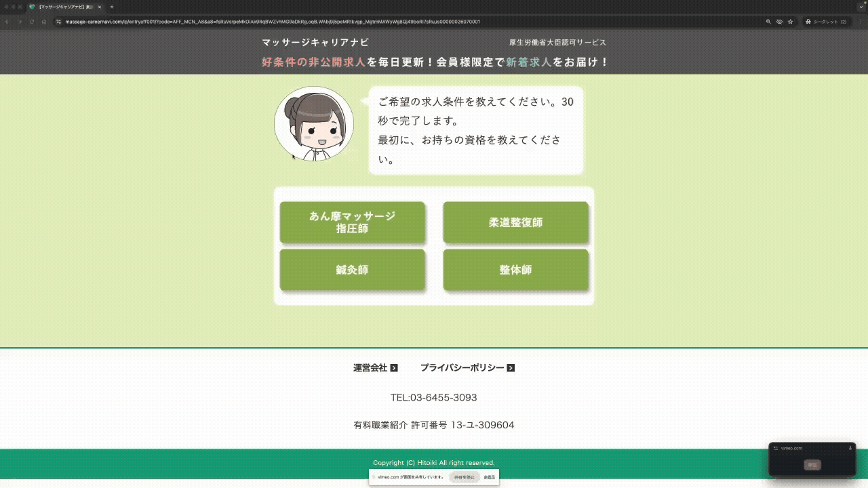Reload the page with the refresh icon
This screenshot has height=488, width=868.
point(32,22)
